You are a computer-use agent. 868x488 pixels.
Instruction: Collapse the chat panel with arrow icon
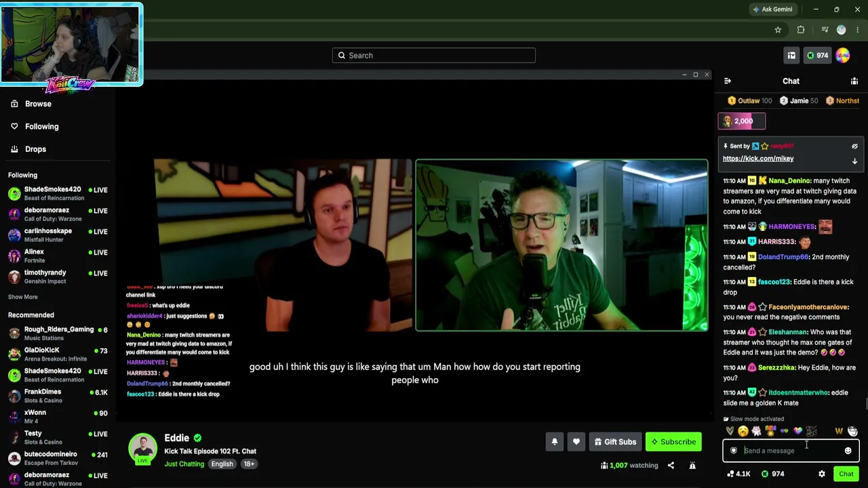click(728, 81)
